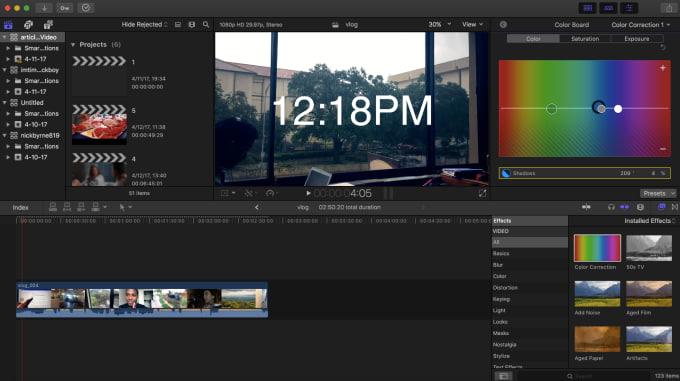
Task: Play the viewer clip
Action: (x=308, y=193)
